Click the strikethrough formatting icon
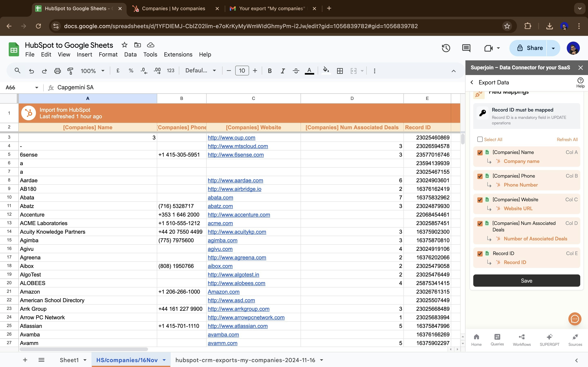This screenshot has width=588, height=367. coord(296,71)
